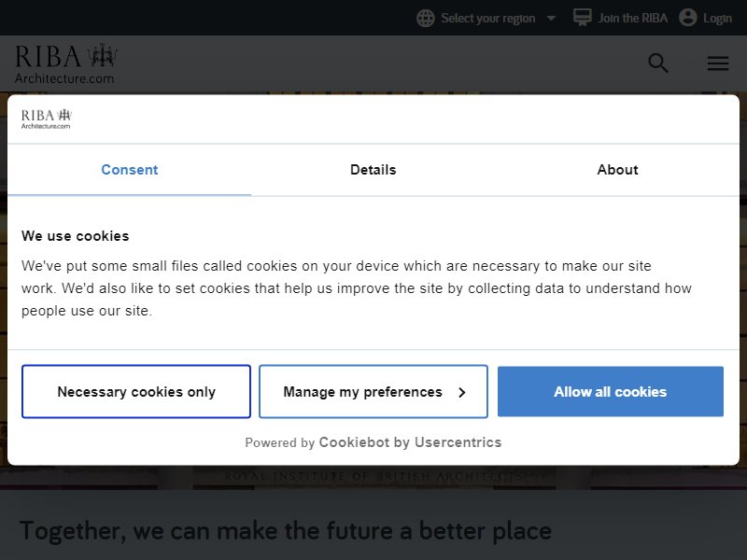747x560 pixels.
Task: Open Manage my preferences
Action: 373,391
